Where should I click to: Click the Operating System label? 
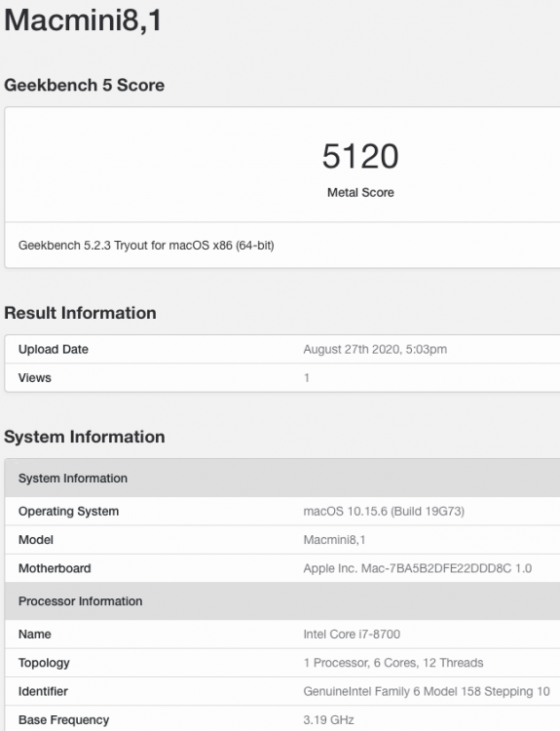point(68,512)
